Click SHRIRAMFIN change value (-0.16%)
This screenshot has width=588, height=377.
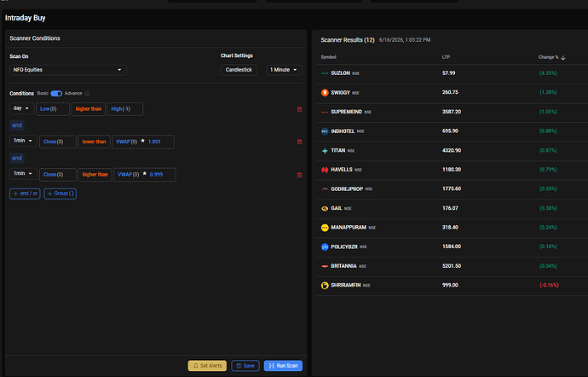[x=549, y=286]
